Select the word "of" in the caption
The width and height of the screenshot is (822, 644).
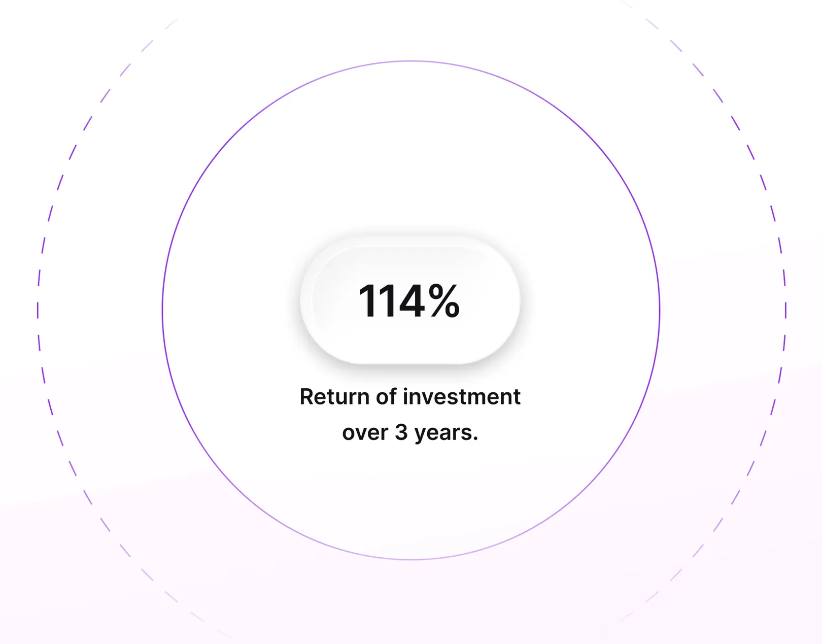386,397
